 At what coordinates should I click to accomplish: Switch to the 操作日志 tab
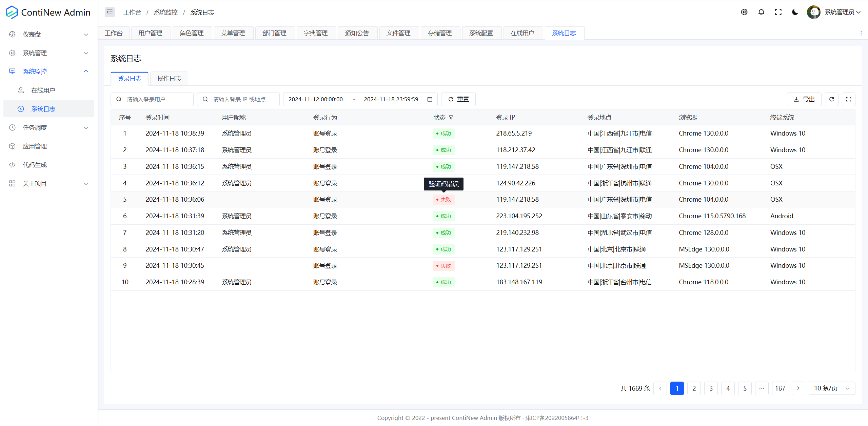[x=169, y=79]
